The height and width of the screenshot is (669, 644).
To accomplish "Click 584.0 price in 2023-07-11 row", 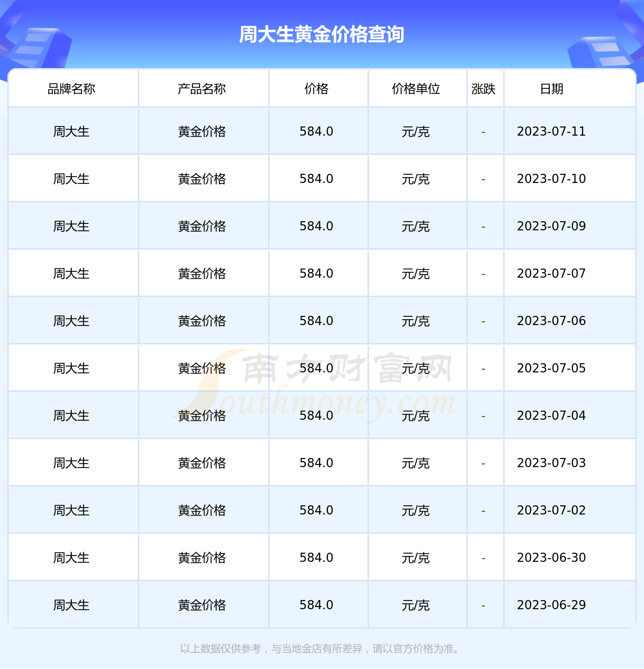I will [316, 132].
